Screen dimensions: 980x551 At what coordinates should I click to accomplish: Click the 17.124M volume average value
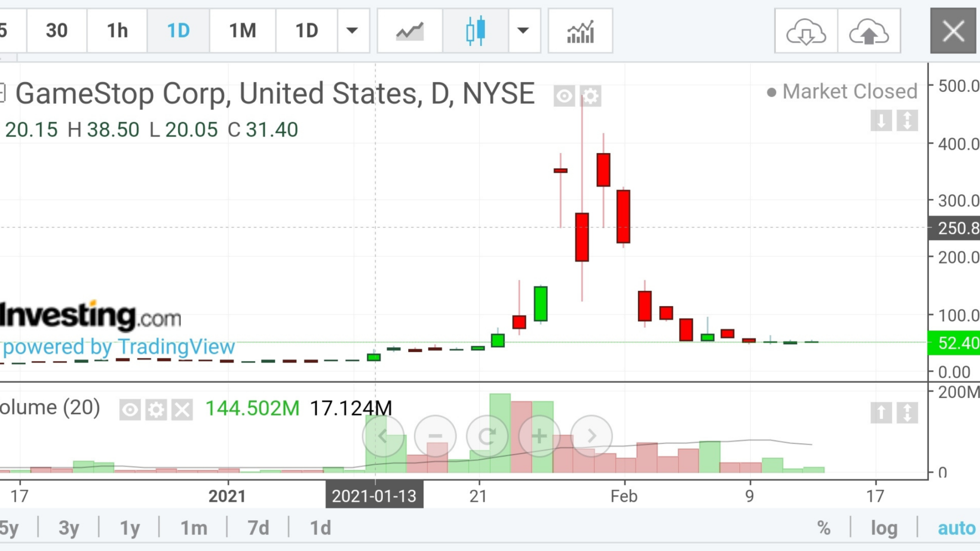point(351,408)
